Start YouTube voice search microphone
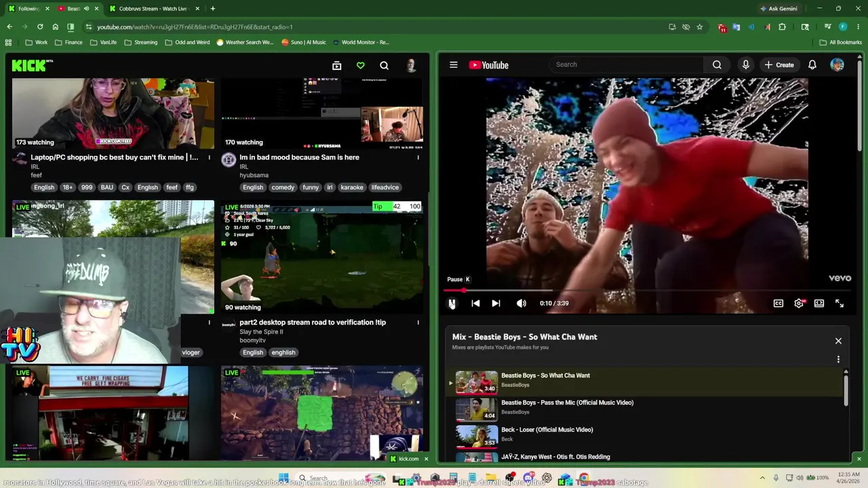The image size is (868, 488). click(x=745, y=64)
